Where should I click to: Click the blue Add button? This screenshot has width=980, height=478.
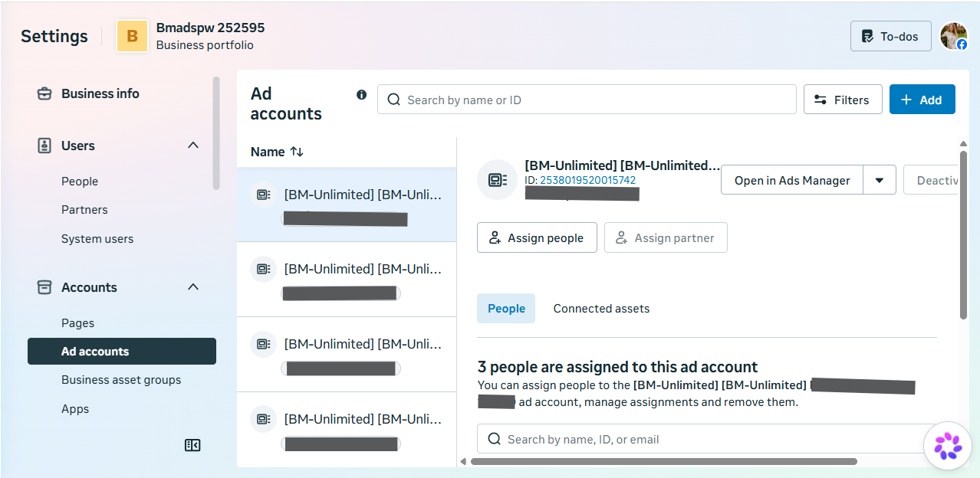[922, 100]
